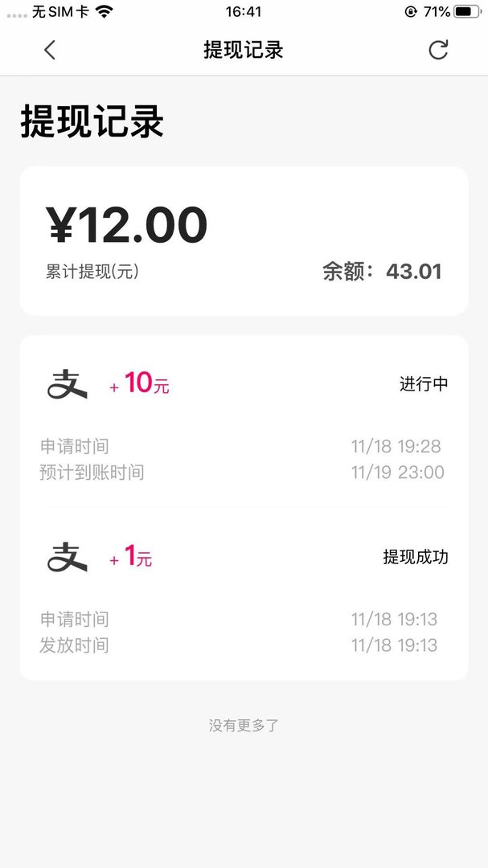Screen dimensions: 488x868
Task: Tap the 余额 43.01 balance display
Action: coord(380,272)
